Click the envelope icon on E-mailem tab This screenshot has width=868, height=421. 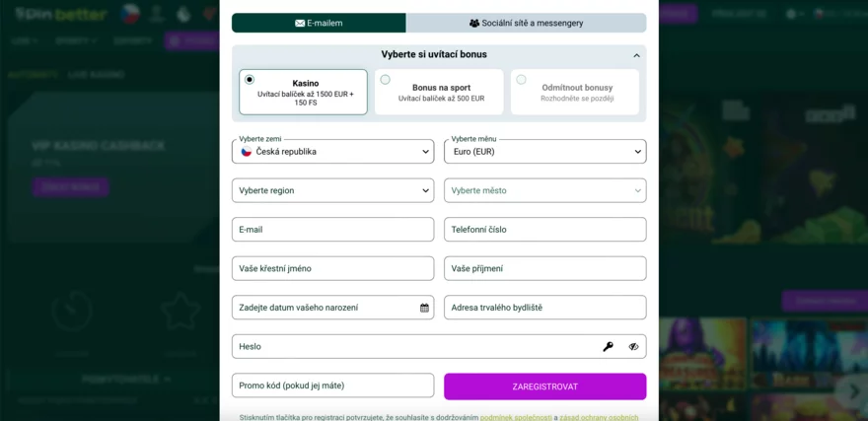[300, 23]
